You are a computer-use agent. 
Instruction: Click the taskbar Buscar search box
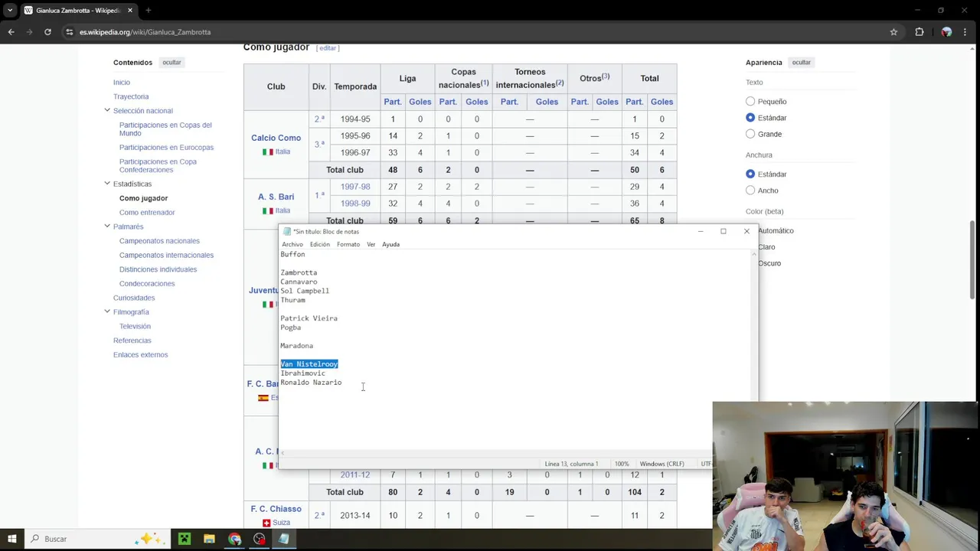click(96, 539)
